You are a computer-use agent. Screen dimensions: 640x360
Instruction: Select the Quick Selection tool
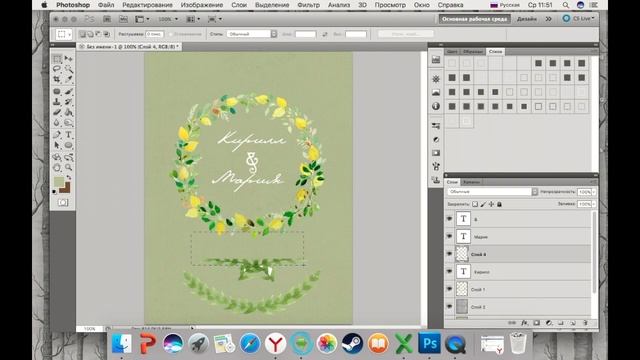(69, 69)
